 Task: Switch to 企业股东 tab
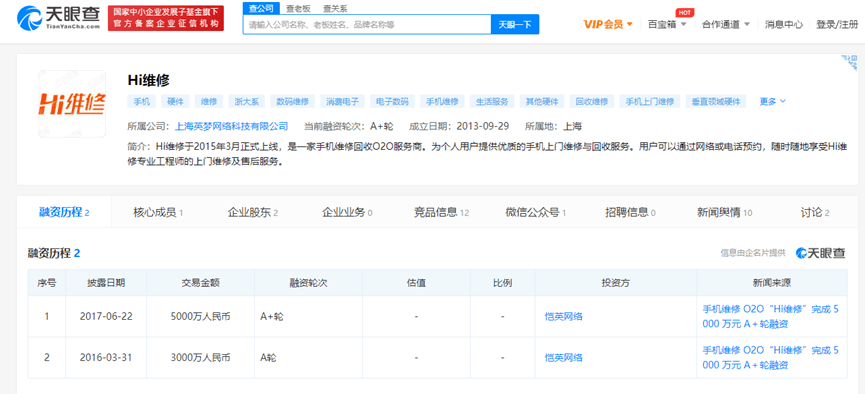(x=253, y=212)
